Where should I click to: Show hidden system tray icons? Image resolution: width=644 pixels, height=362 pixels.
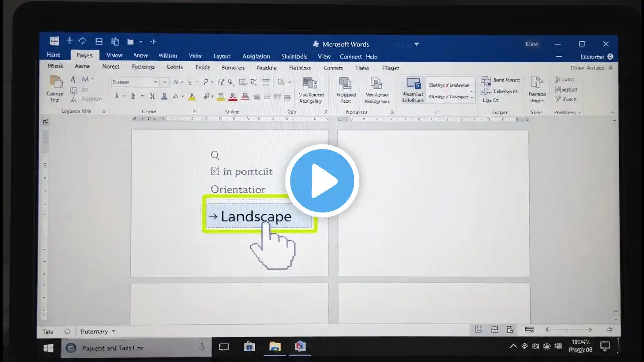[x=513, y=346]
